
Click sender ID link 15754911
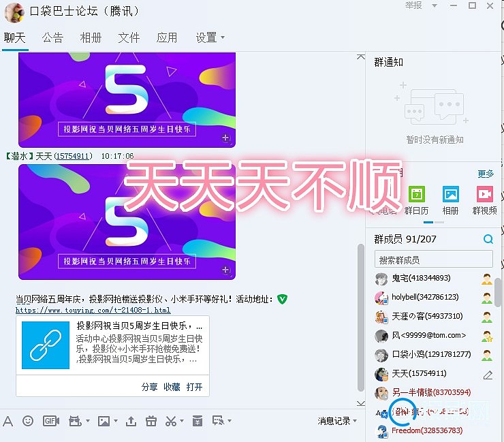[x=73, y=156]
